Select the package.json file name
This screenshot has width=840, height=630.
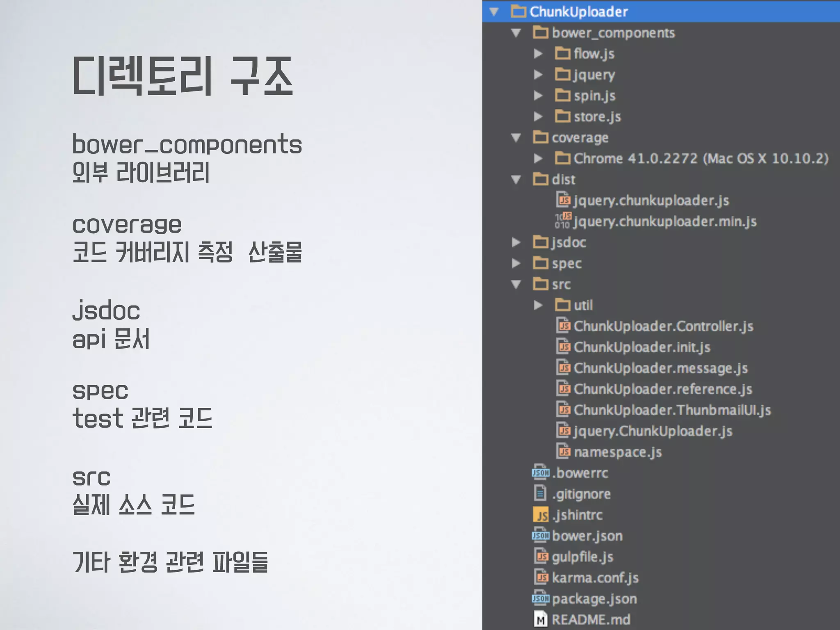click(x=594, y=598)
